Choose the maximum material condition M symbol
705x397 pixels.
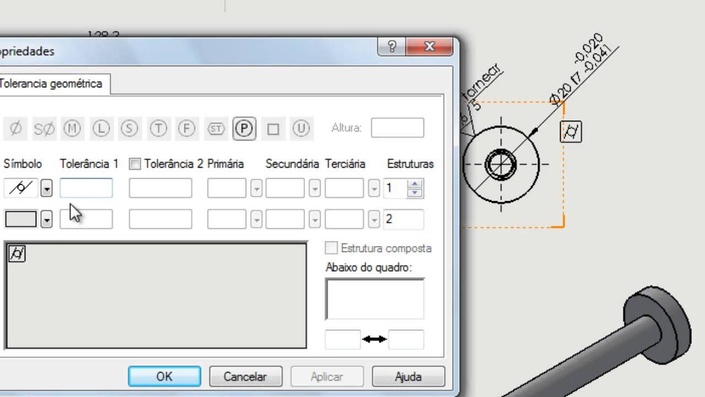pos(72,129)
